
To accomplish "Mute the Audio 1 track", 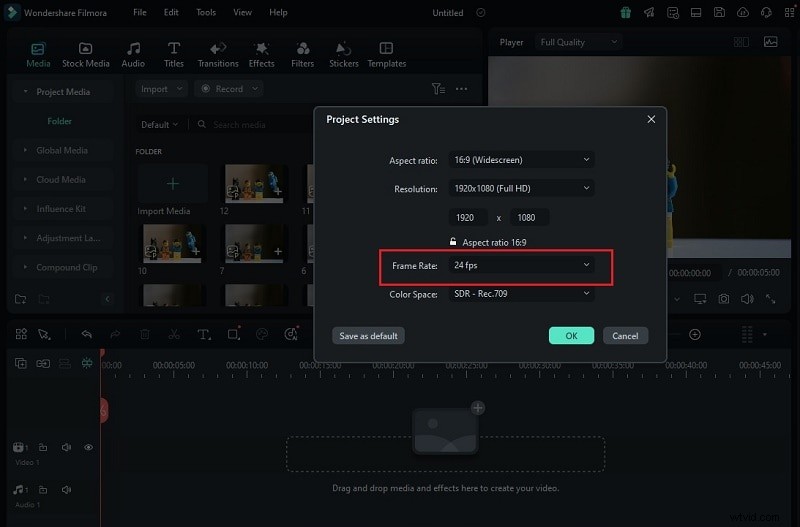I will point(66,490).
